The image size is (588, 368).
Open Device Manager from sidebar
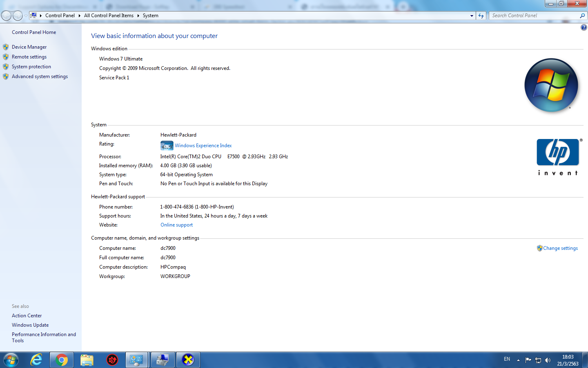pyautogui.click(x=29, y=47)
